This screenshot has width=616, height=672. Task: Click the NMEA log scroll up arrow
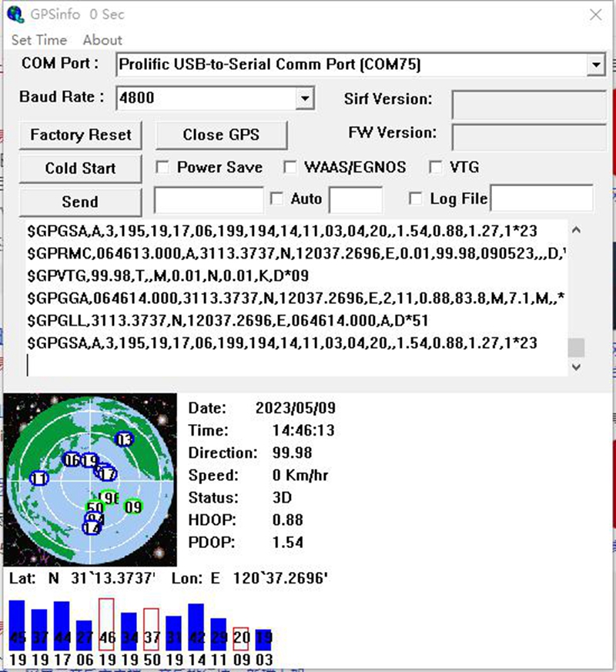[x=576, y=230]
